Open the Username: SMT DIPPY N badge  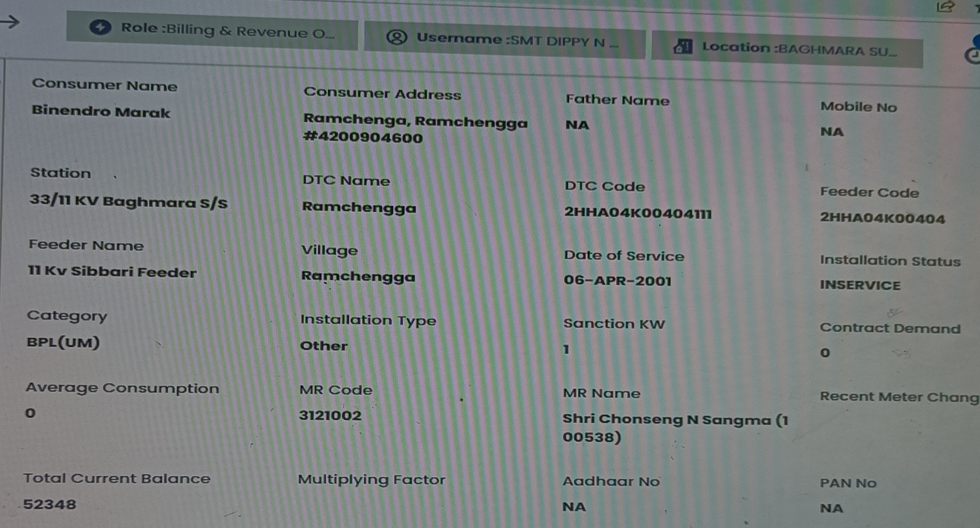coord(505,40)
